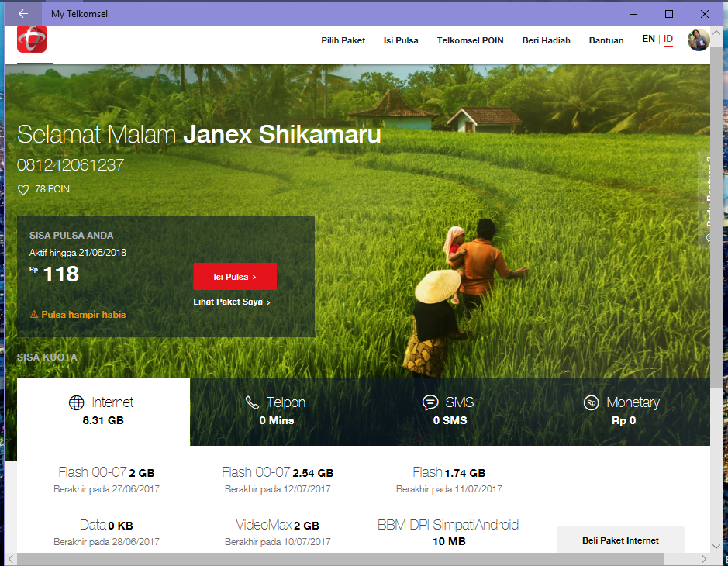Click BBM DPI SimpatiAndroid quota entry

point(448,532)
